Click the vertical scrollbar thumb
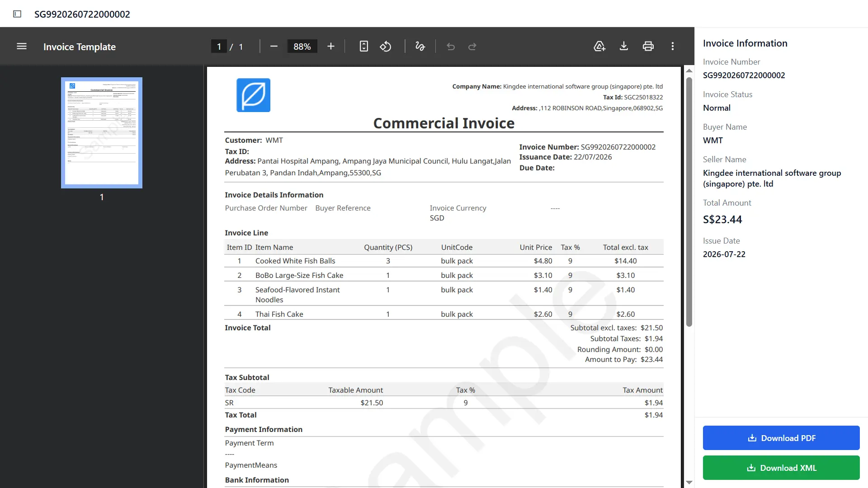The width and height of the screenshot is (868, 488). pyautogui.click(x=689, y=202)
